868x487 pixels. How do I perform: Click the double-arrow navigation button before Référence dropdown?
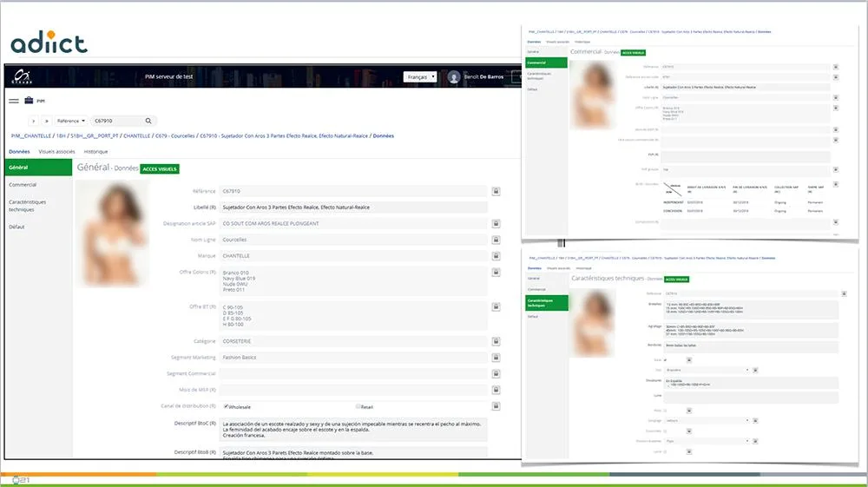(47, 121)
